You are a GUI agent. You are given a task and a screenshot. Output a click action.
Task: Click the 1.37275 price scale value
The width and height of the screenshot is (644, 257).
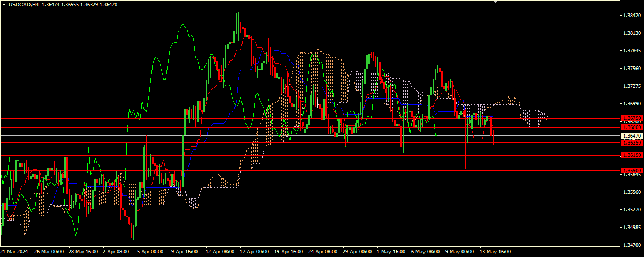click(x=632, y=86)
